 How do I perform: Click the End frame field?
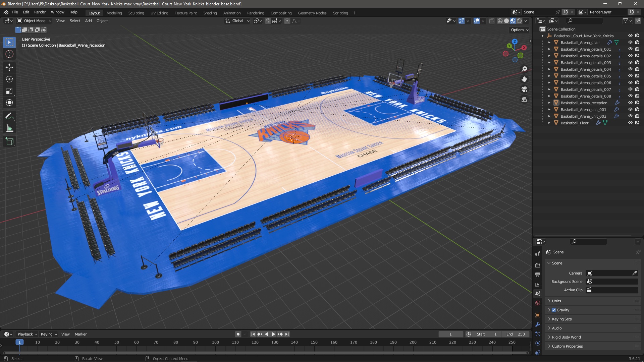coord(516,334)
